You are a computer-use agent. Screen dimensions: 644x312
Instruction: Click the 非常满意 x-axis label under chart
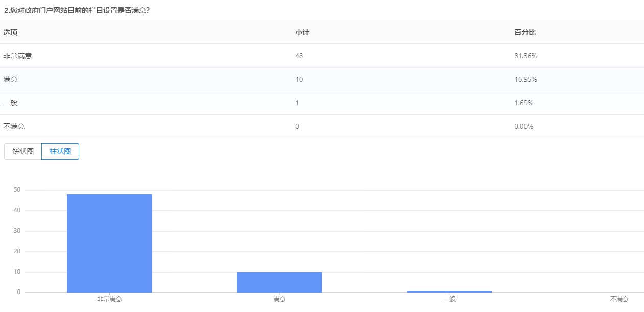(x=109, y=299)
